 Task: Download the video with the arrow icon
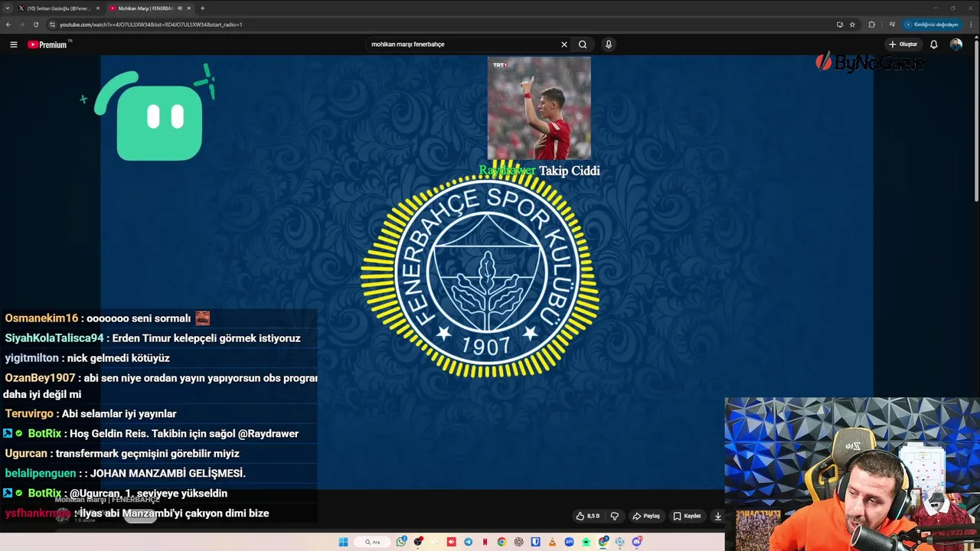click(x=717, y=516)
